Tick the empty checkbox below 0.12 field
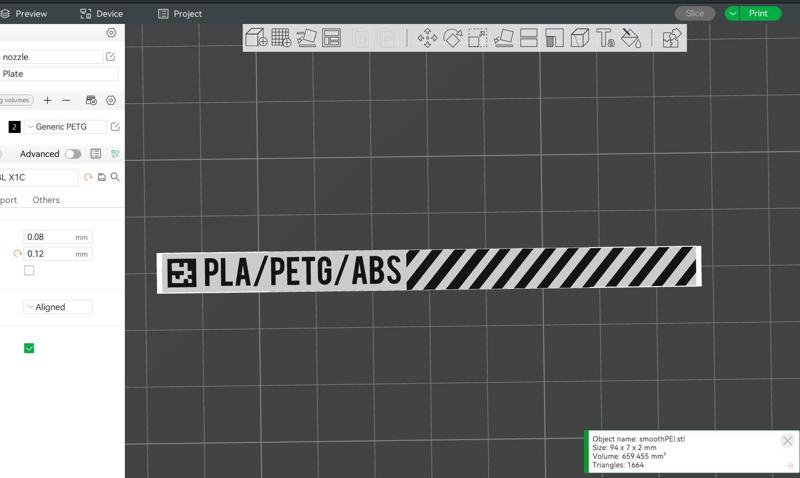The height and width of the screenshot is (478, 800). pos(29,270)
